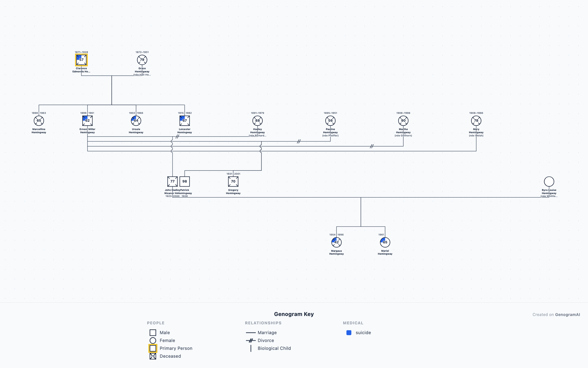Viewport: 588px width, 368px height.
Task: Click the Marriage line symbol in the key
Action: pos(251,333)
